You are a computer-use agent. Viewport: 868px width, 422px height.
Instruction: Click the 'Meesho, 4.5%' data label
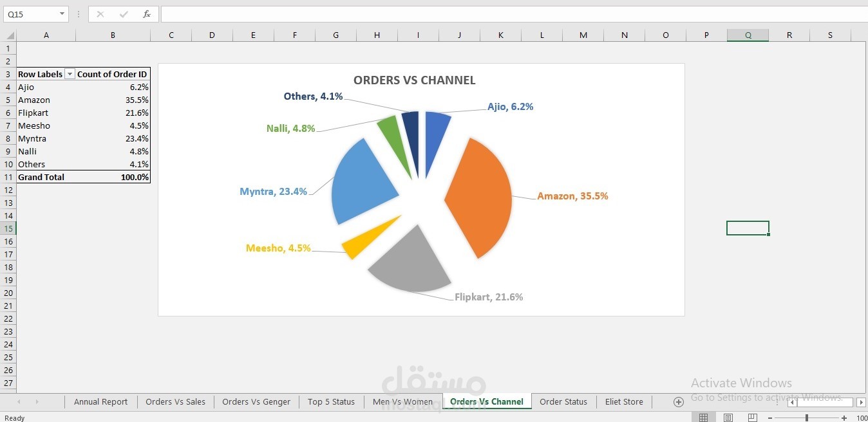point(278,248)
